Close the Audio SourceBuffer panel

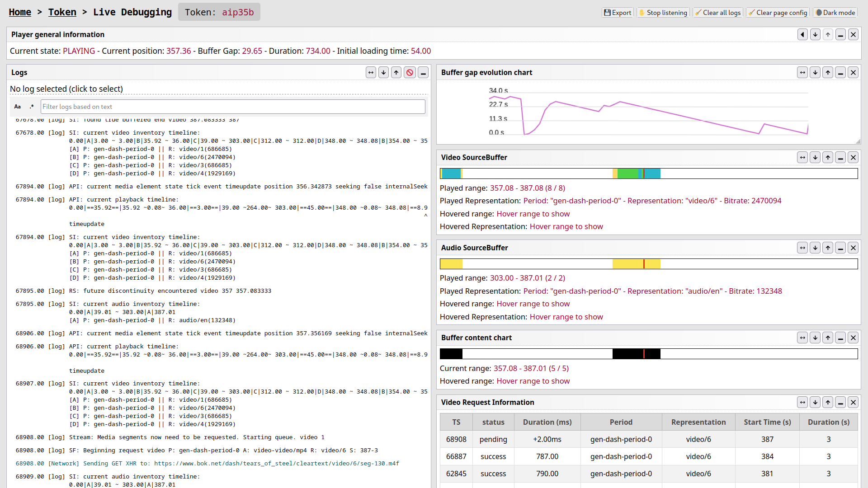854,248
